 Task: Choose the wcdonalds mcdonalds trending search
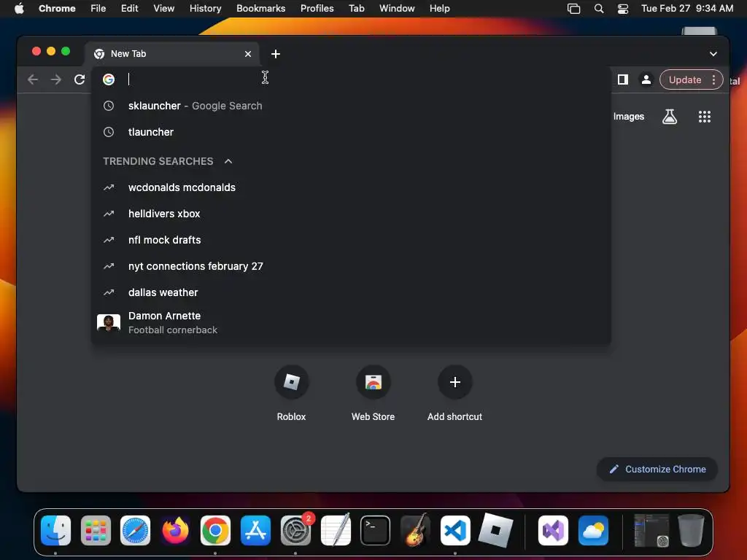[x=351, y=187]
